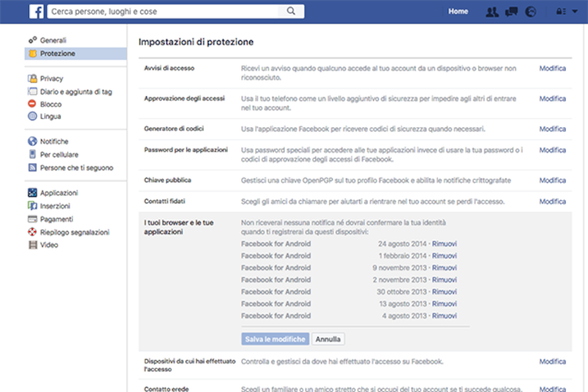
Task: Click Modifica for Password per le applicazioni
Action: tap(553, 150)
